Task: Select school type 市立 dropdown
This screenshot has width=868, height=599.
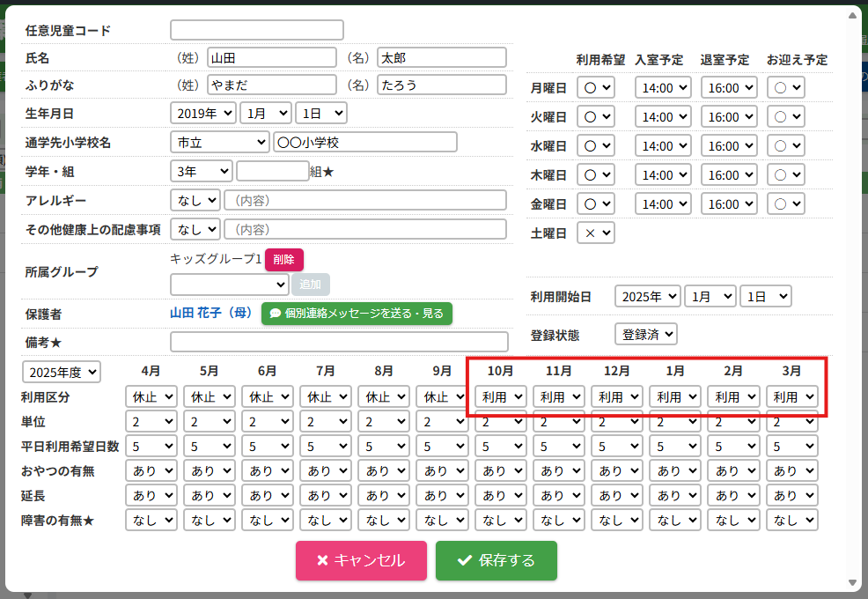Action: tap(219, 142)
